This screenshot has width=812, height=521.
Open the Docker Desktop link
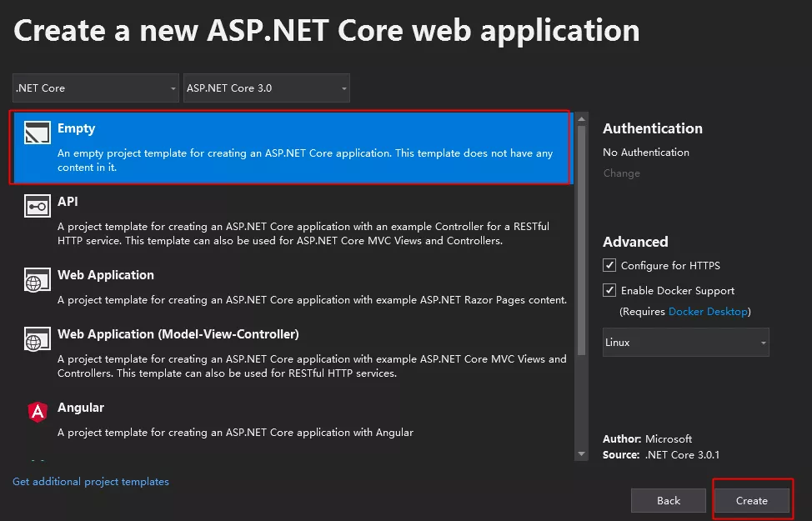tap(708, 312)
